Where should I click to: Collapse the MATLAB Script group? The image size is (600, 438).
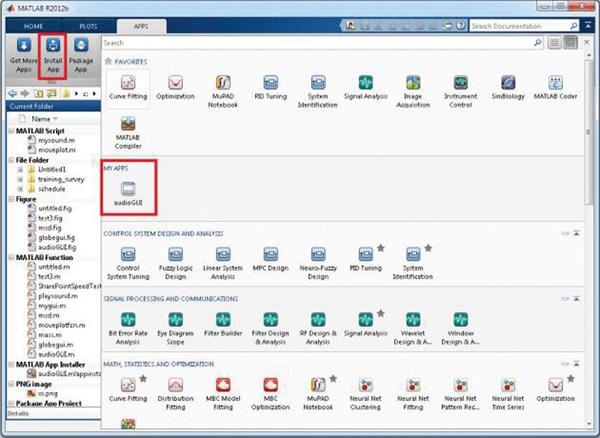pyautogui.click(x=11, y=131)
